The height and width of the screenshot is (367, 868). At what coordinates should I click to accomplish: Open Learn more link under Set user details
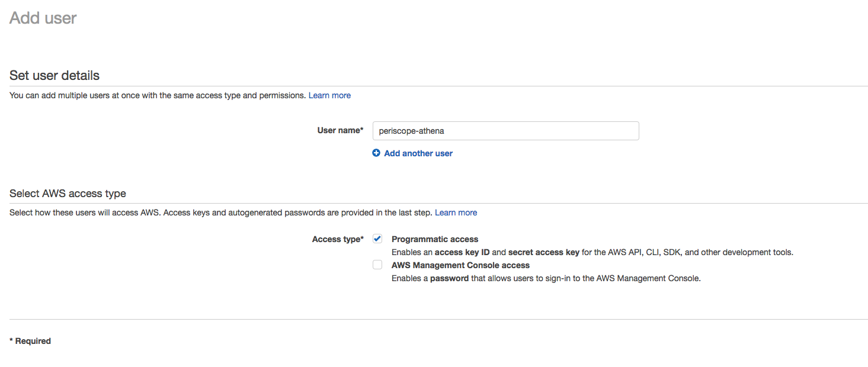[x=329, y=95]
